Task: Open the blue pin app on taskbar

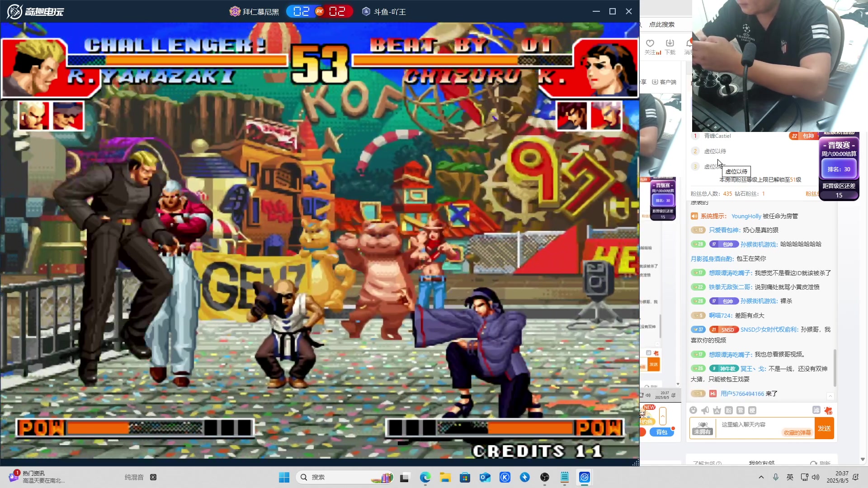Action: [x=525, y=477]
